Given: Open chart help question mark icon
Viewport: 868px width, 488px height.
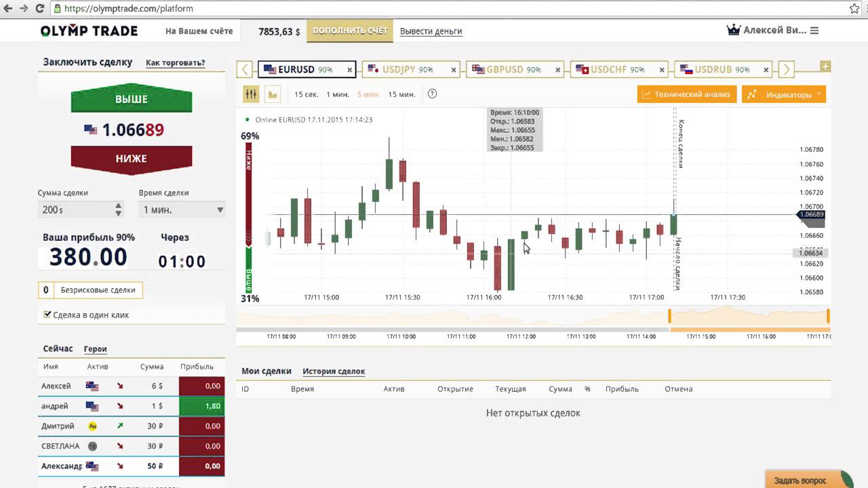Looking at the screenshot, I should point(433,94).
